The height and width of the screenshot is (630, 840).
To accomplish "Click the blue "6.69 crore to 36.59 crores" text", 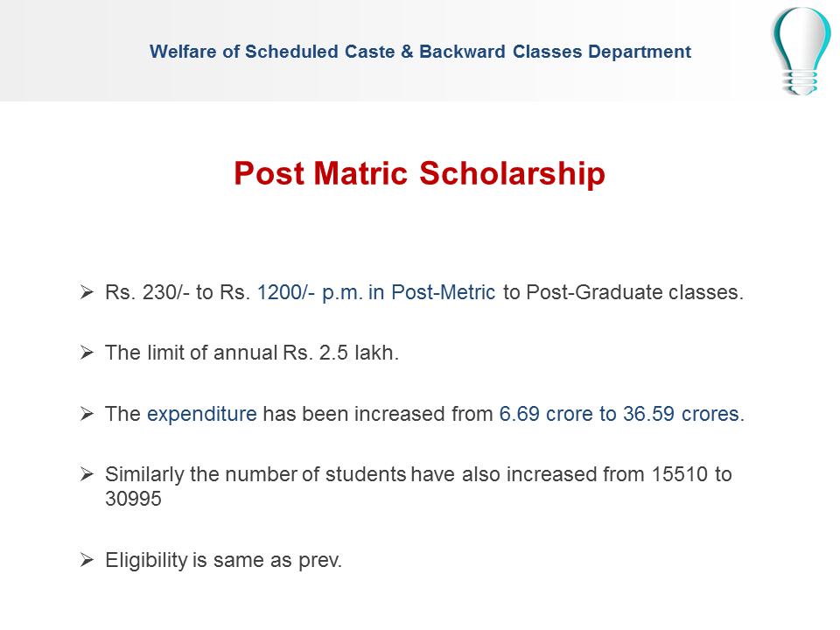I will point(619,414).
